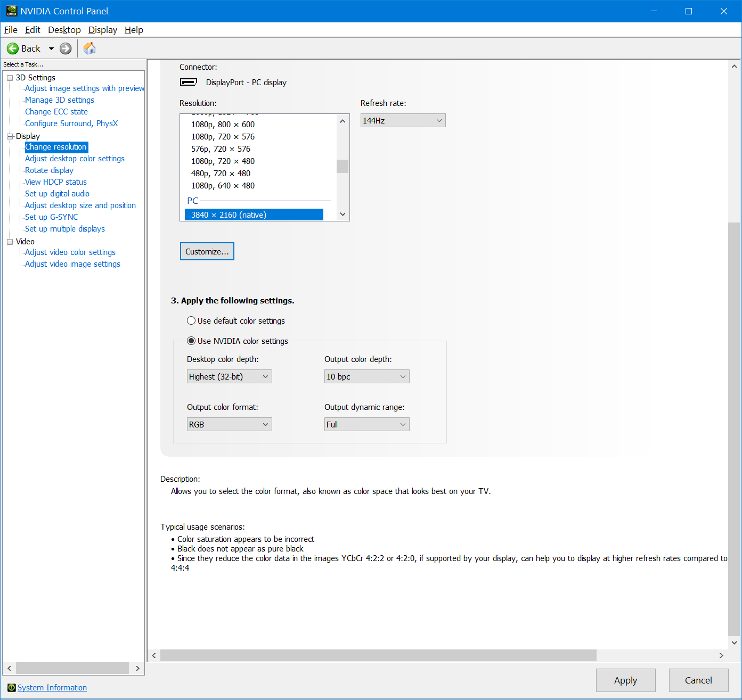This screenshot has height=700, width=742.
Task: Click the Customize... button
Action: tap(207, 252)
